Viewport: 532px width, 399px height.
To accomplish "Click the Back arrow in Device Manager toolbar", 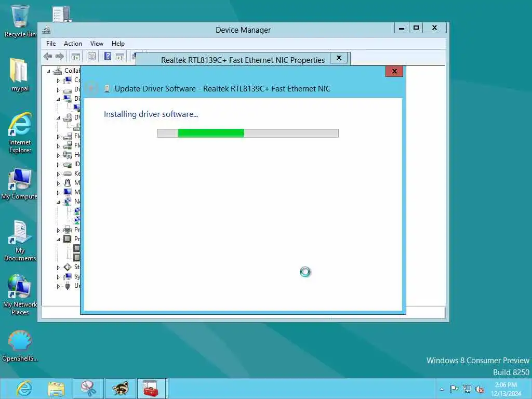I will [48, 56].
